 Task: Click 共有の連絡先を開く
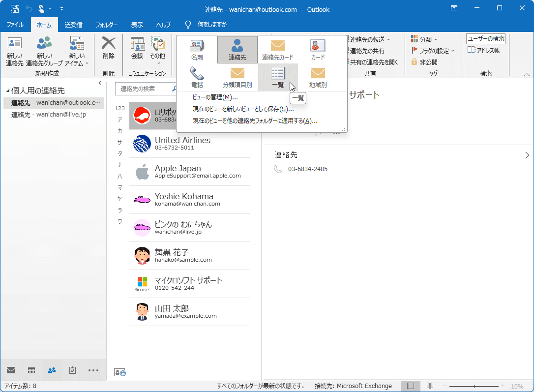point(374,62)
